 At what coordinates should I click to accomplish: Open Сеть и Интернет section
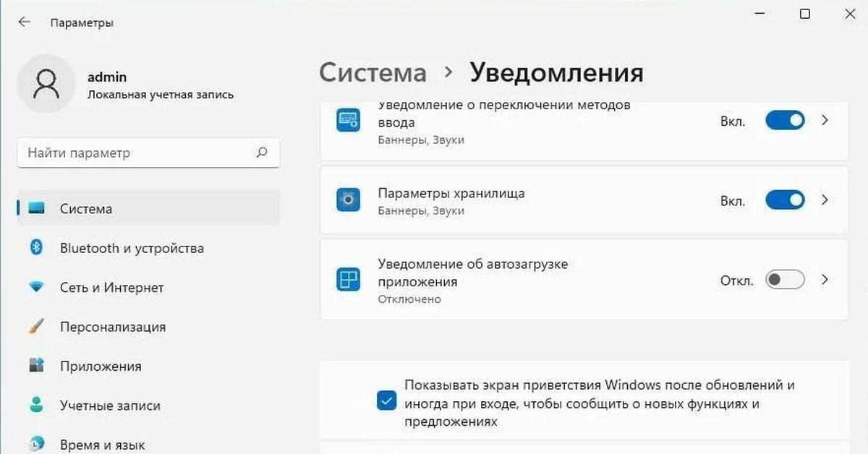pos(148,287)
